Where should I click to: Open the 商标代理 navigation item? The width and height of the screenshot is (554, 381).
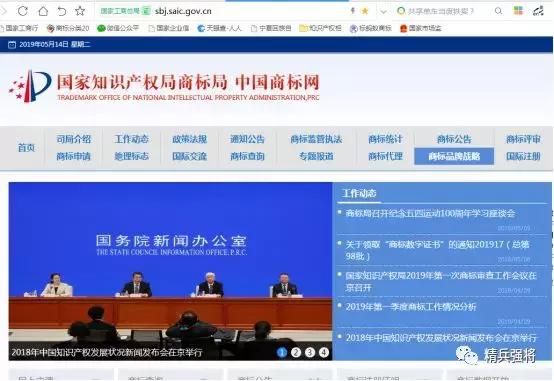[385, 156]
